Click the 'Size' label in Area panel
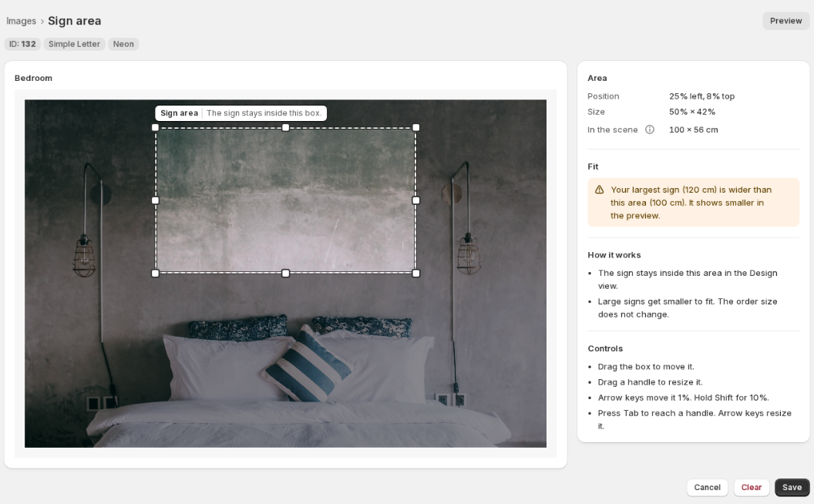Screen dimensions: 814x504 click(596, 112)
